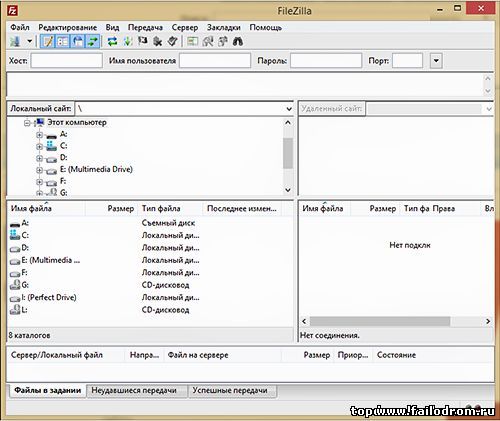The image size is (500, 421).
Task: Focus the Пароль input field
Action: tap(326, 61)
